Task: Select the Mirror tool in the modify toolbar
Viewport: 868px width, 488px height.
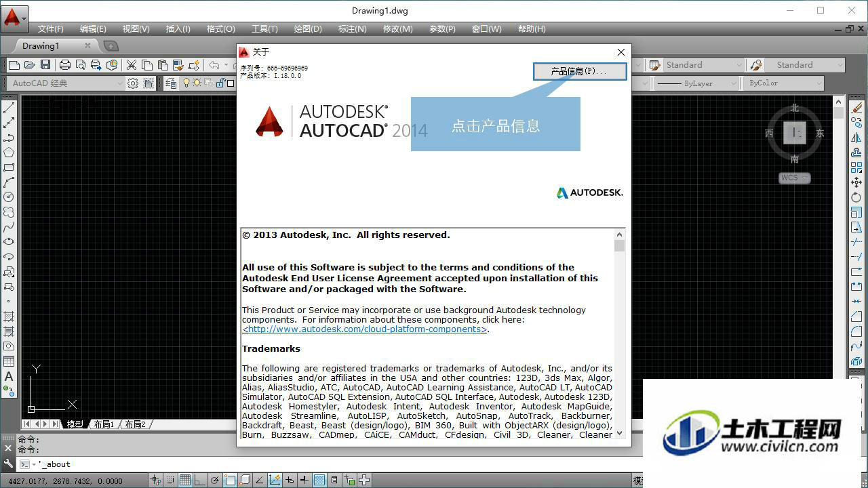Action: [x=856, y=138]
